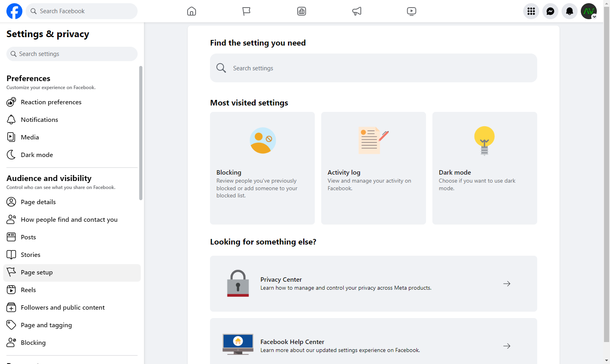Image resolution: width=610 pixels, height=364 pixels.
Task: Open Notifications settings in sidebar
Action: coord(72,119)
